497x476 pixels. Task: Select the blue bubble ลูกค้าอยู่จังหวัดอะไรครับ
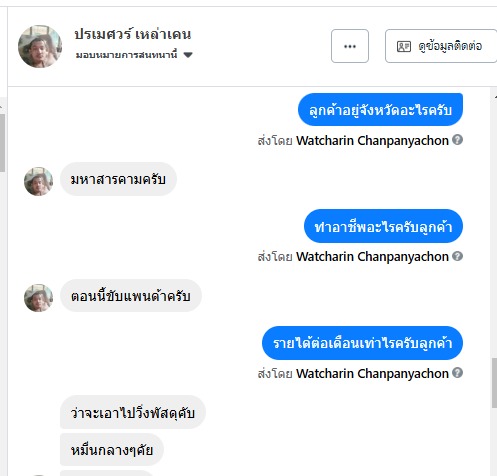tap(380, 110)
